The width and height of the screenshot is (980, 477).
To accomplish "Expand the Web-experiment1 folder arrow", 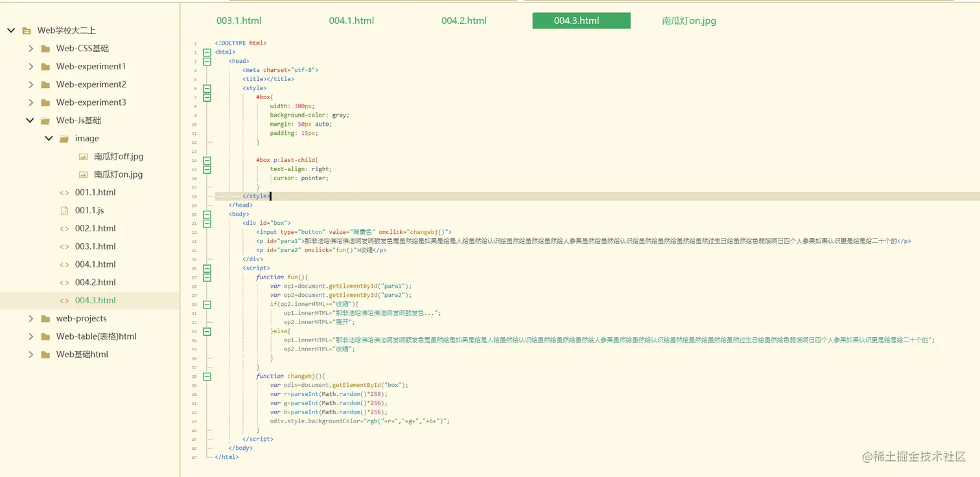I will tap(30, 67).
